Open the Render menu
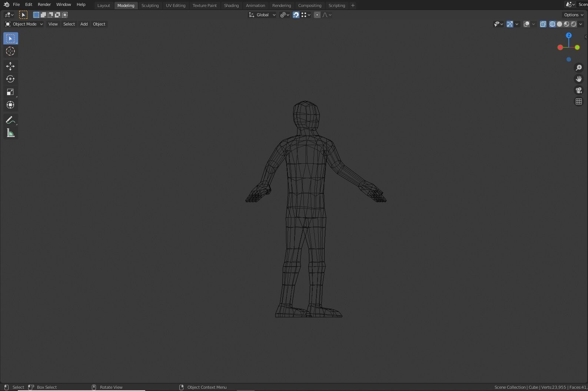The height and width of the screenshot is (391, 588). point(44,4)
